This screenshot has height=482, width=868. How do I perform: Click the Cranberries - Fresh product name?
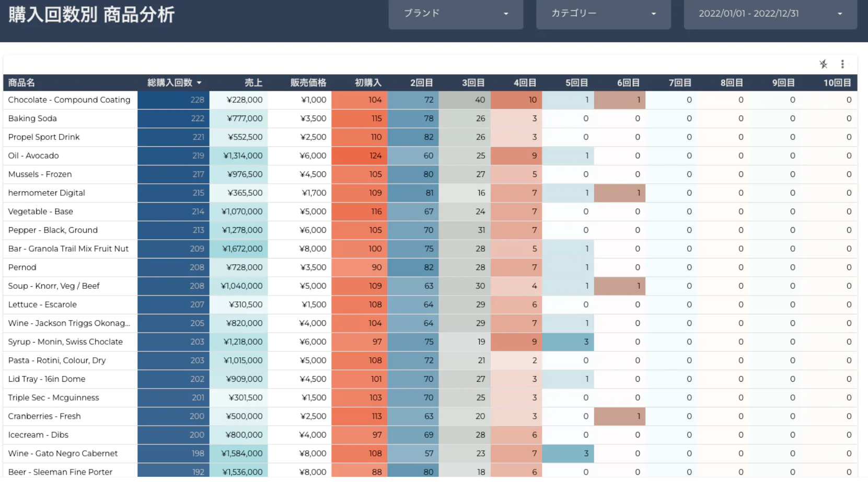click(44, 416)
